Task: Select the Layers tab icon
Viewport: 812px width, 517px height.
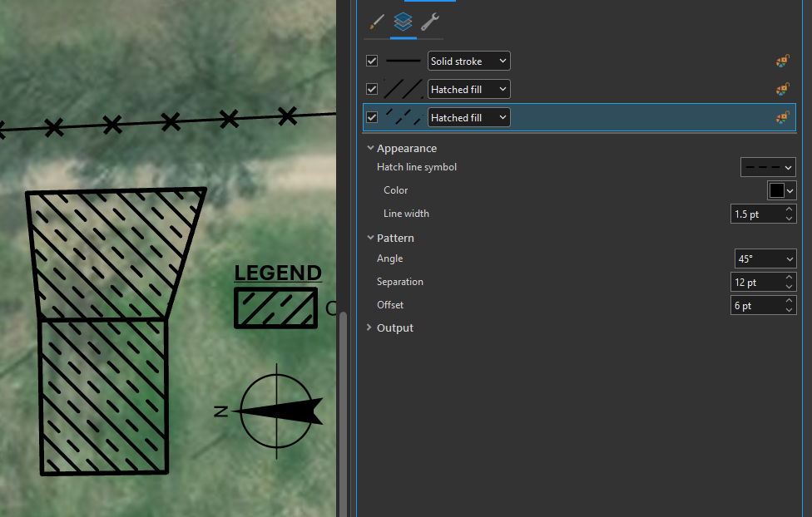Action: 403,22
